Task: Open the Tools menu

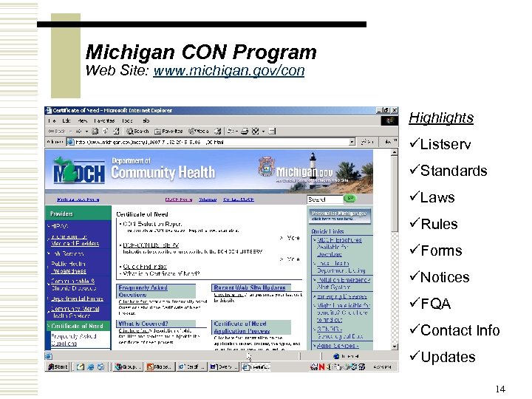Action: click(127, 120)
